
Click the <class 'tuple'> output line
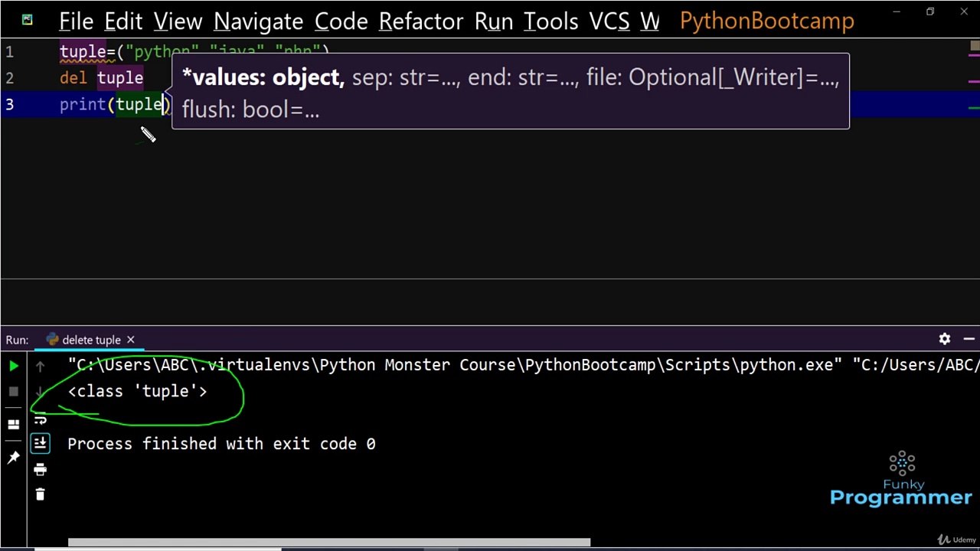137,391
